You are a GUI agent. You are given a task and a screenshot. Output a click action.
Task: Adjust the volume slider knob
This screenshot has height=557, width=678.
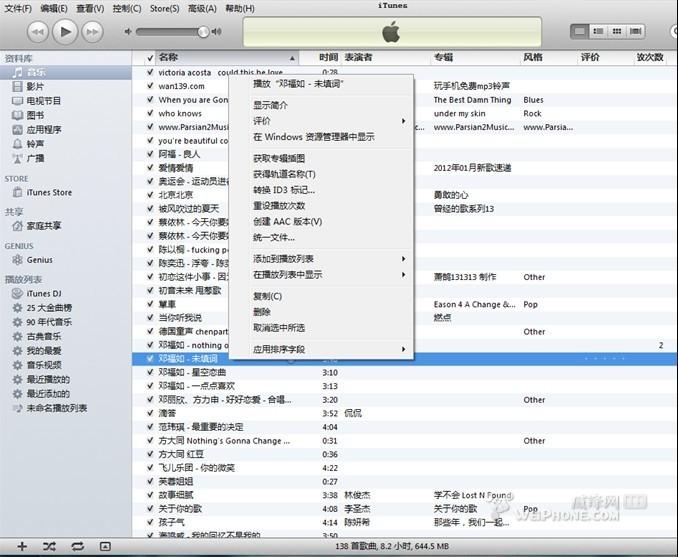[203, 32]
